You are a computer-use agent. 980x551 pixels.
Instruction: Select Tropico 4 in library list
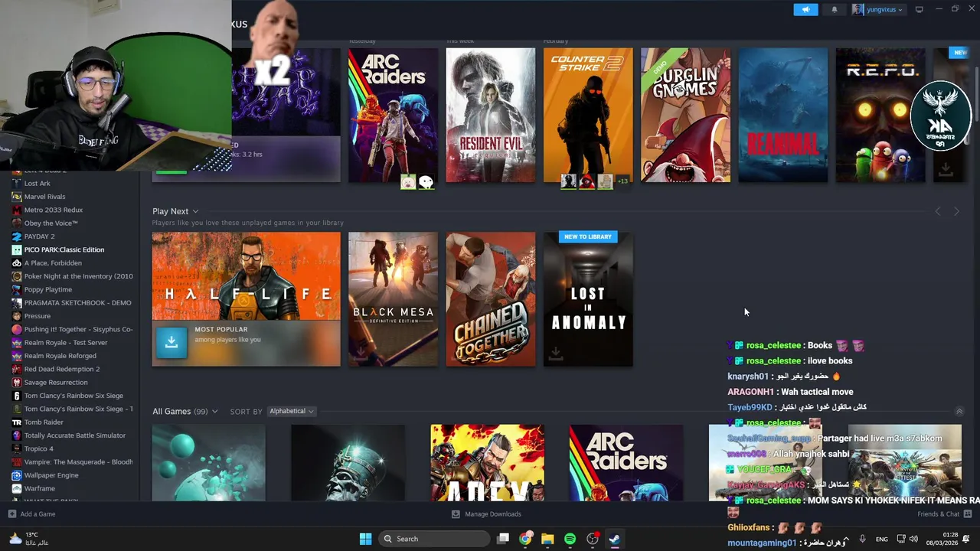[x=38, y=448]
